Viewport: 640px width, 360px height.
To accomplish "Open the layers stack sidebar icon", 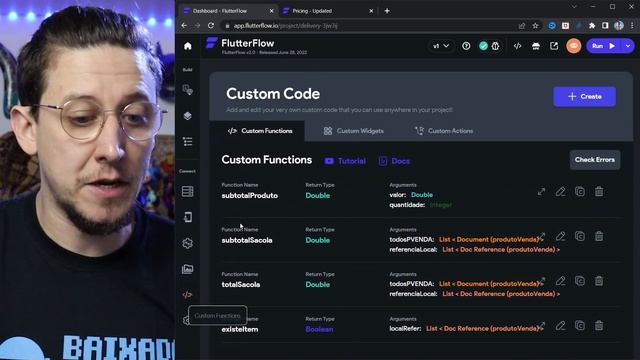I will pyautogui.click(x=187, y=116).
